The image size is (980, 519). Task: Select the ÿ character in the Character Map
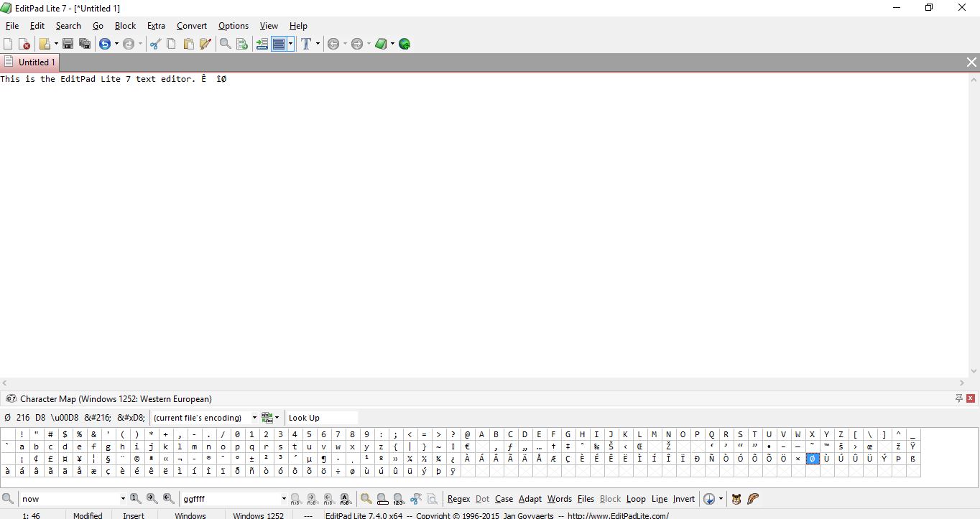point(453,471)
